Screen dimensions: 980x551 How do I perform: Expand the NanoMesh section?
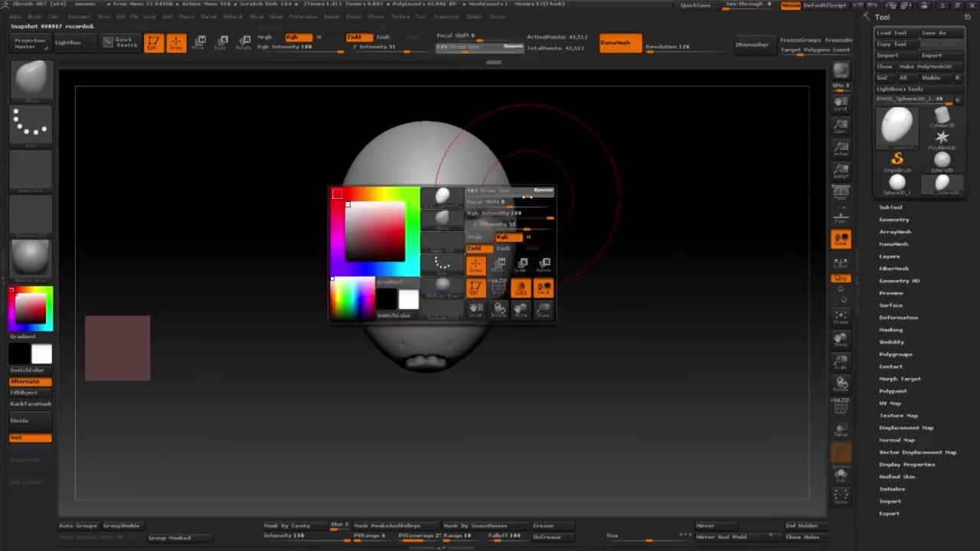click(x=893, y=244)
